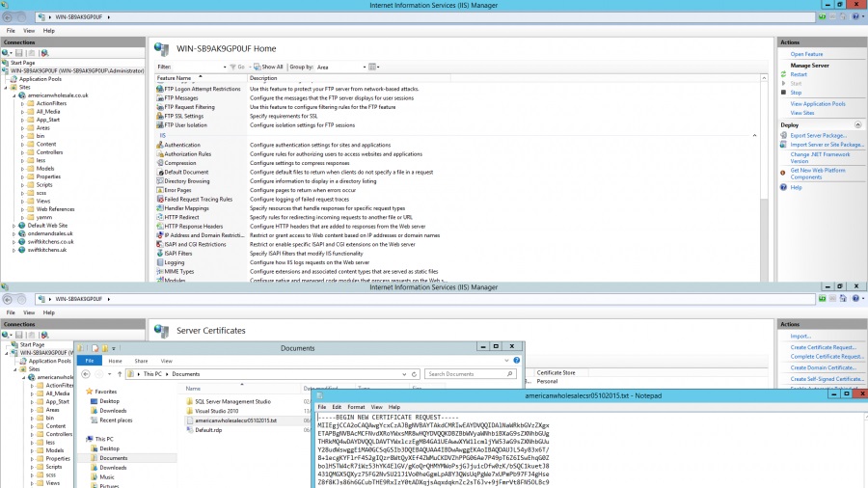Click Complete Certificate Request link
The image size is (868, 488).
[x=827, y=356]
